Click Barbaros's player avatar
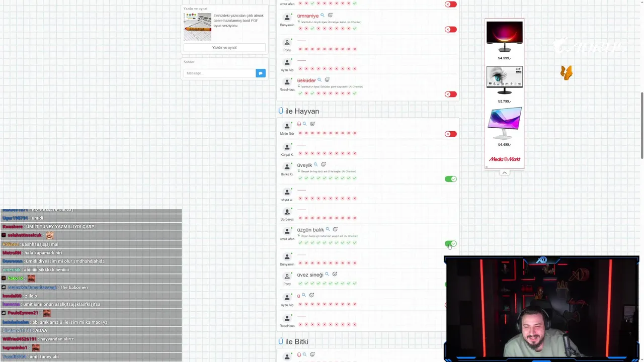The image size is (644, 362). (x=287, y=212)
